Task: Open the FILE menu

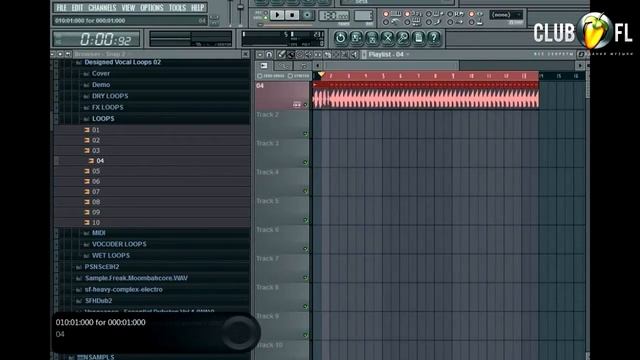Action: click(x=61, y=8)
